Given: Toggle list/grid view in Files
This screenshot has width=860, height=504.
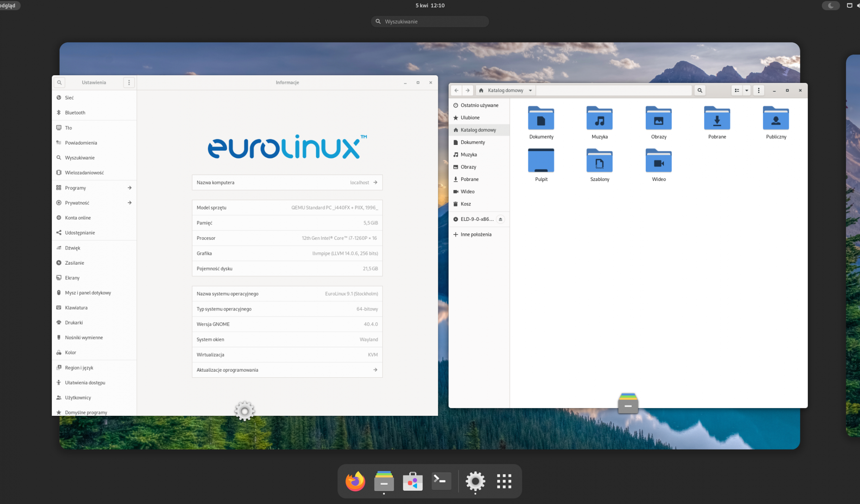Looking at the screenshot, I should click(x=737, y=90).
